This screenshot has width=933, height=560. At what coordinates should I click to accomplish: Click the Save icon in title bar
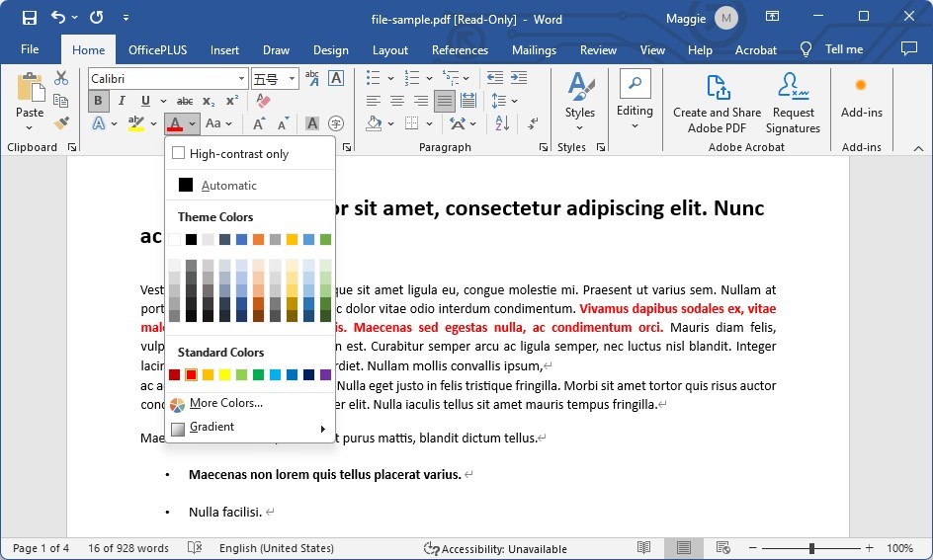(30, 18)
